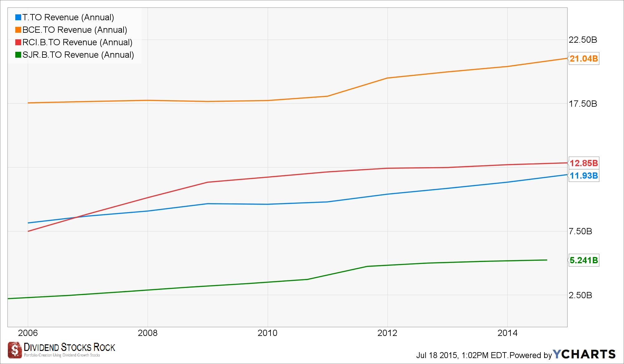Click the 12.85B red value label
Image resolution: width=624 pixels, height=364 pixels.
tap(583, 163)
